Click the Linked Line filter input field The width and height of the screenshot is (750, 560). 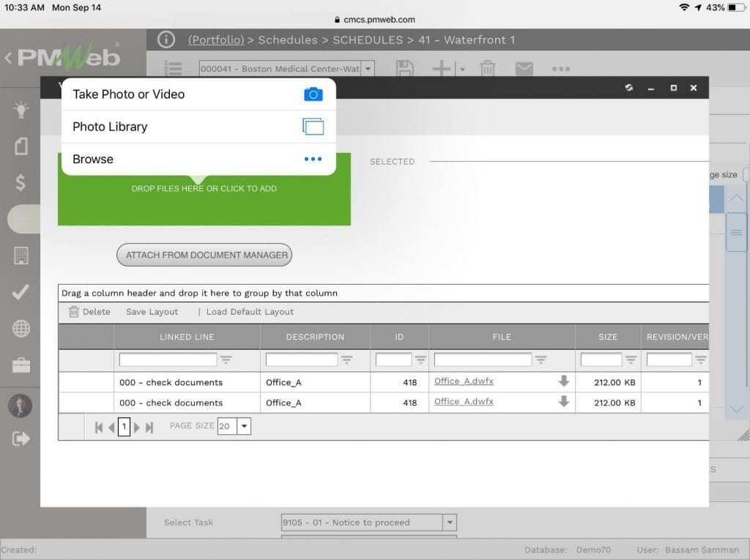[168, 360]
